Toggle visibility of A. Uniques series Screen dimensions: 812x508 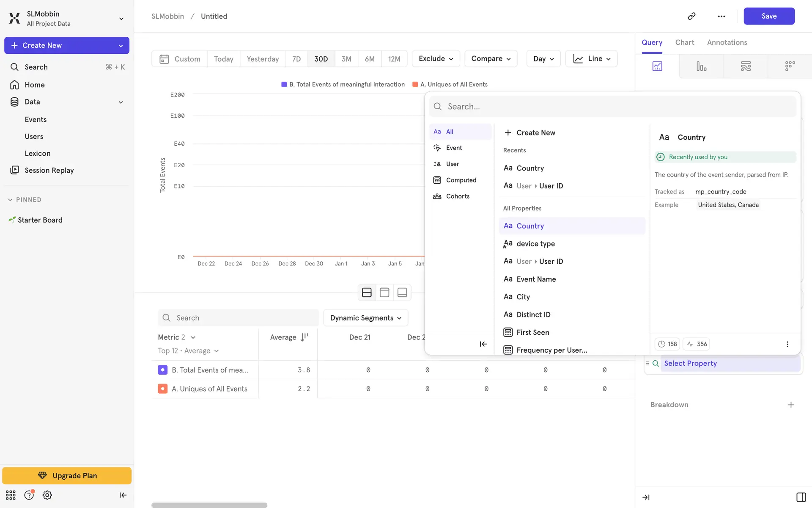pos(162,389)
